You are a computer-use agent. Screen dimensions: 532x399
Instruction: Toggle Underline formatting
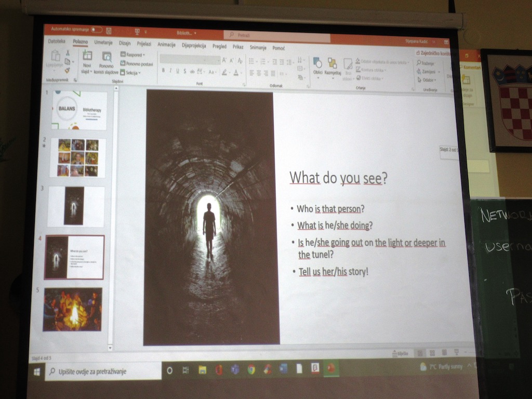click(x=178, y=71)
